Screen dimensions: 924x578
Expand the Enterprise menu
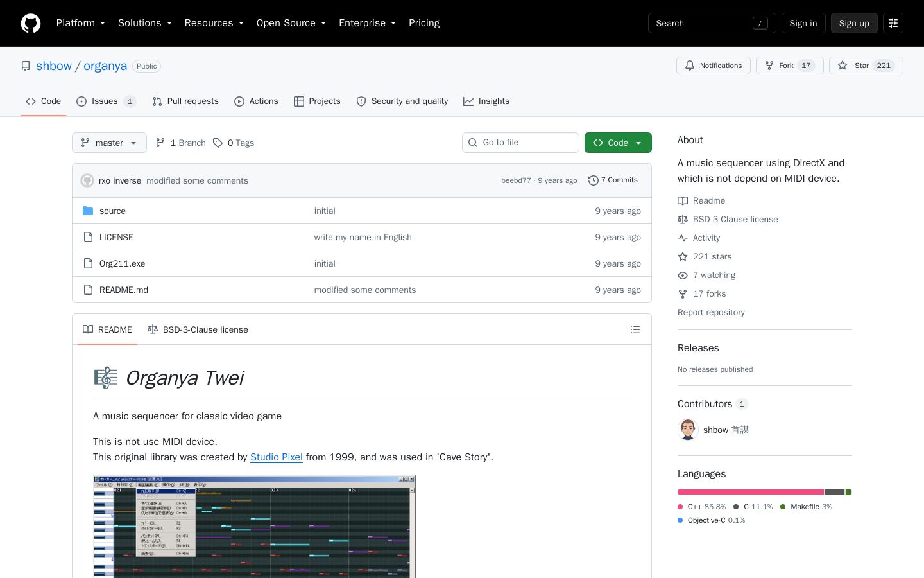(x=368, y=23)
